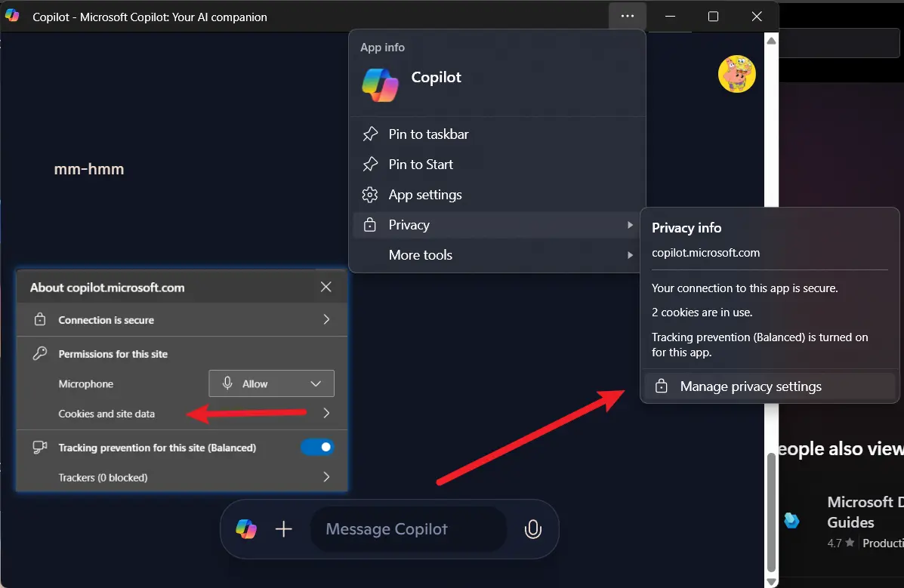
Task: Click the Message Copilot input field
Action: pyautogui.click(x=408, y=528)
